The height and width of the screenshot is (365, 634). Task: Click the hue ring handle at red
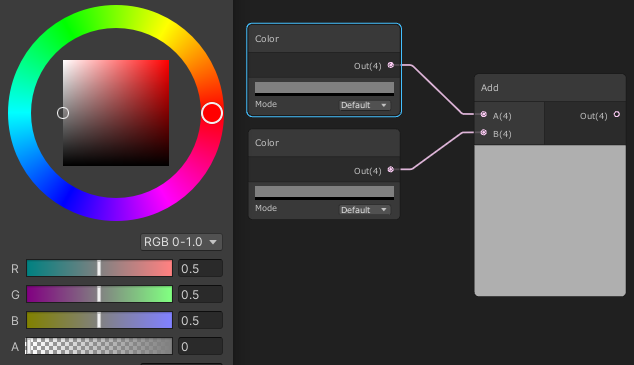212,113
